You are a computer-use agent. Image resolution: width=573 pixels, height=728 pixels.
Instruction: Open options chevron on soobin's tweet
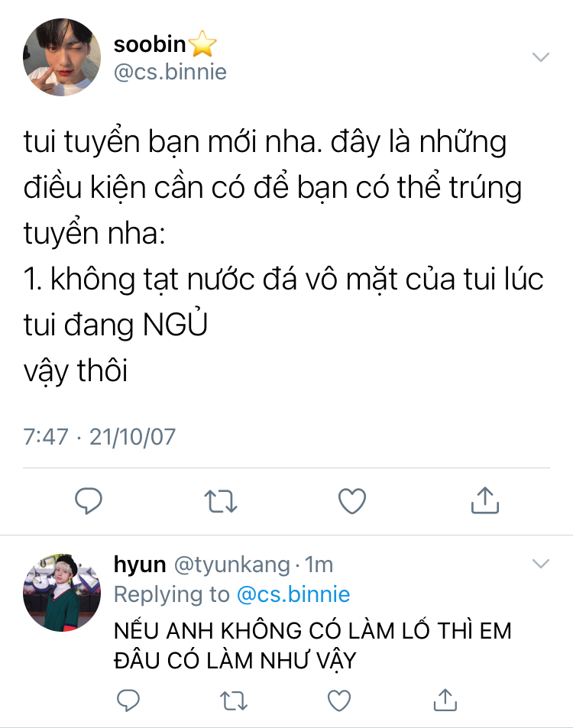(x=540, y=57)
